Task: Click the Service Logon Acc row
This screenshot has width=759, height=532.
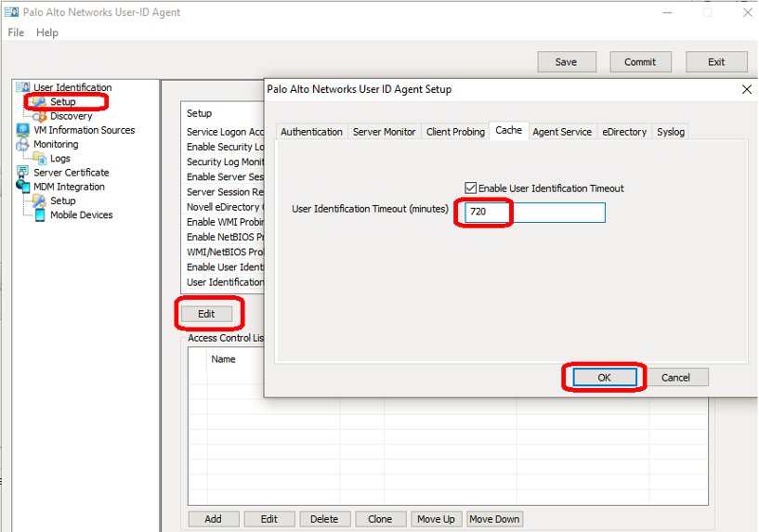Action: tap(225, 132)
